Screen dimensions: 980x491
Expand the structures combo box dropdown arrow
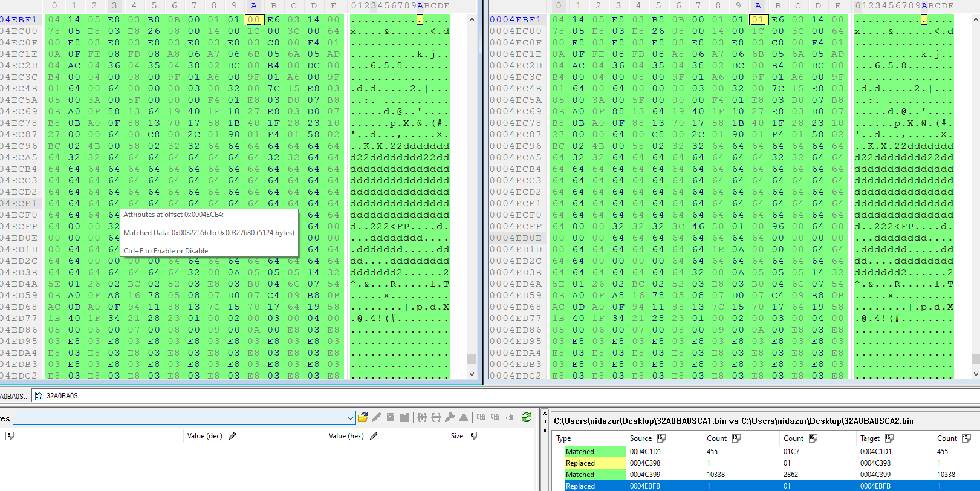(x=350, y=418)
